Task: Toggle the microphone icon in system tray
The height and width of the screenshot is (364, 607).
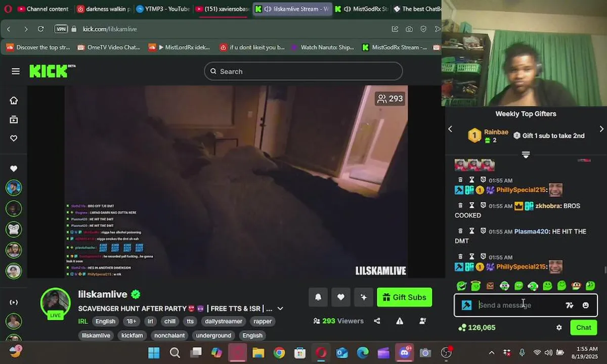Action: [x=522, y=352]
